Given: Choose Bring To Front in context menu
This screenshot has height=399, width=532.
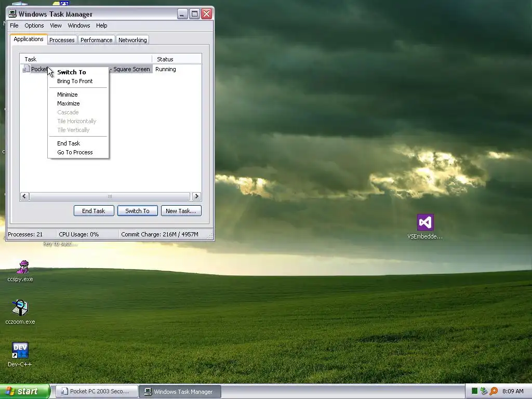Looking at the screenshot, I should pos(78,81).
